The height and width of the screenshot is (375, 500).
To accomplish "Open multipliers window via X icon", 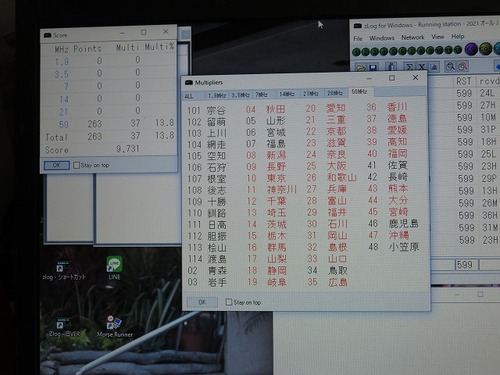I will pyautogui.click(x=421, y=67).
